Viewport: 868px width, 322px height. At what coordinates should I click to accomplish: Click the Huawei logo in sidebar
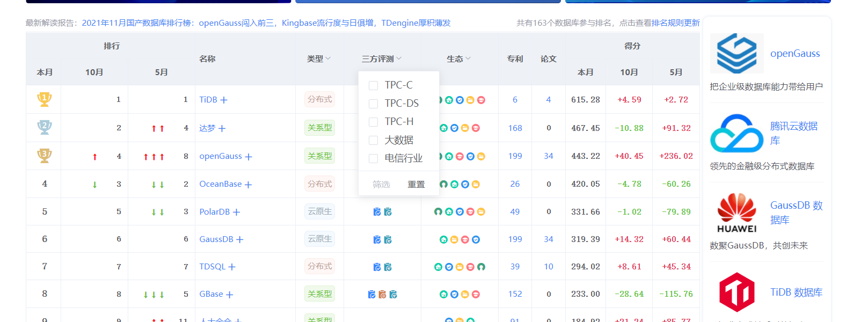[737, 213]
